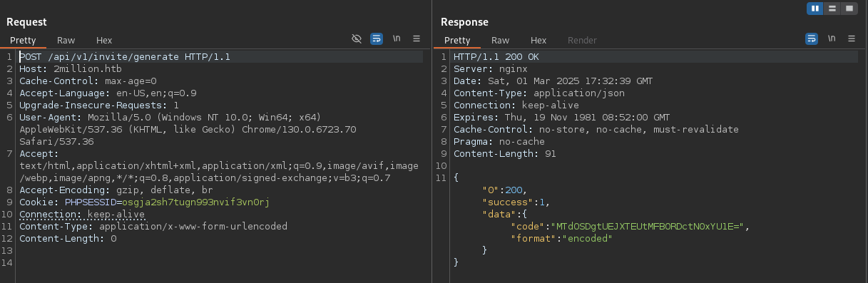Viewport: 868px width, 283px height.
Task: Click the Pragma: no-cache response header
Action: point(499,141)
